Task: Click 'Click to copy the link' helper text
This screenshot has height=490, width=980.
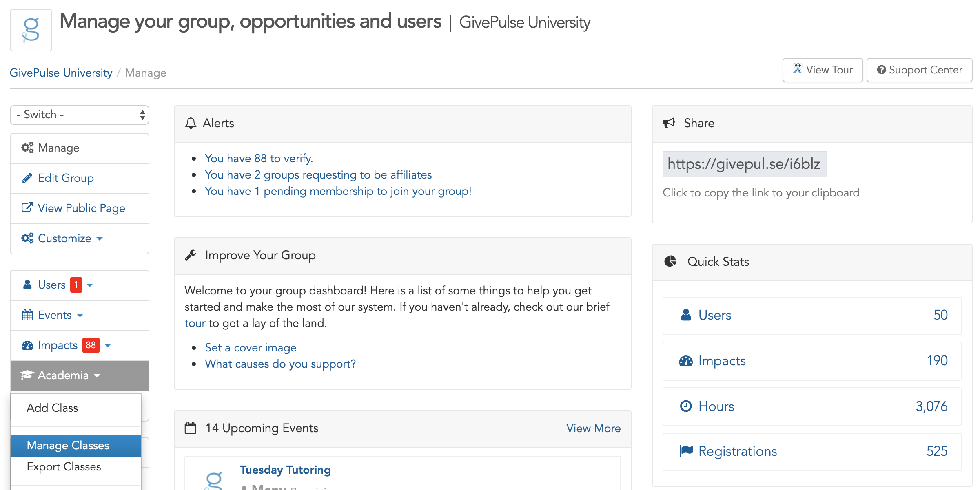Action: (761, 192)
